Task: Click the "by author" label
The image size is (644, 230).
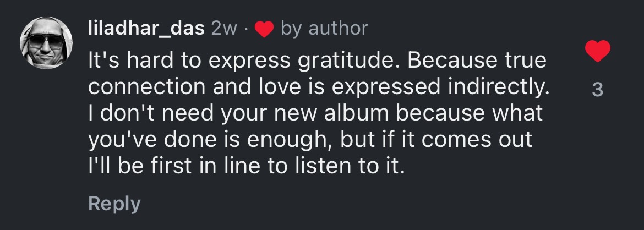Action: 324,29
